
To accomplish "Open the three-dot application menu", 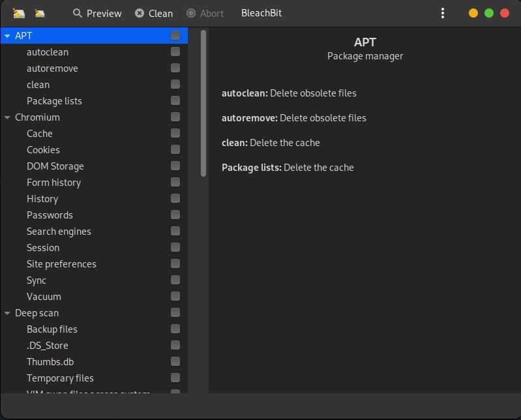I will point(443,13).
